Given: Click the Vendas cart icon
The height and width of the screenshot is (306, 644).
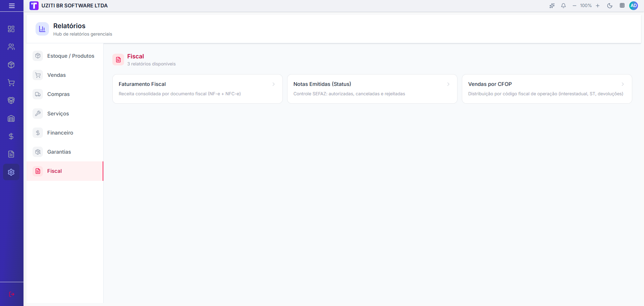Looking at the screenshot, I should coord(38,75).
